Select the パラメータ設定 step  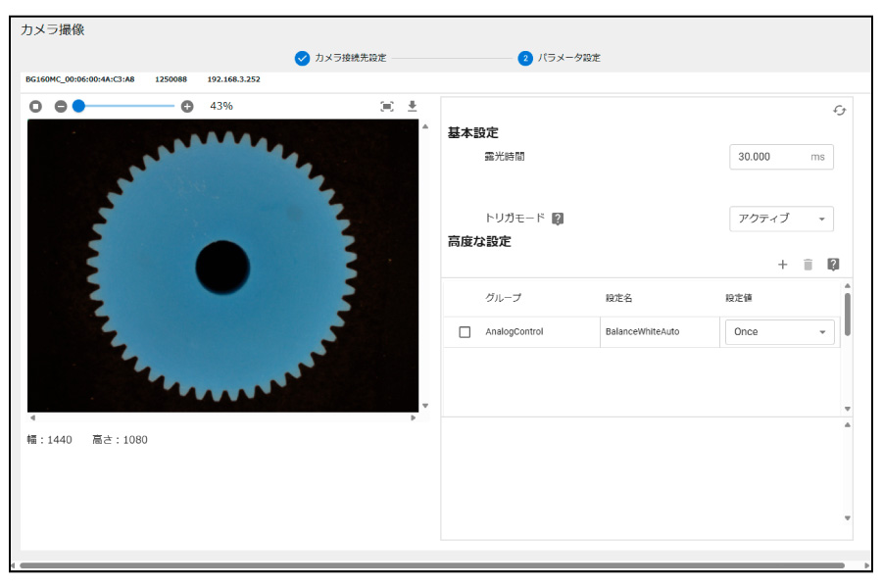(560, 58)
